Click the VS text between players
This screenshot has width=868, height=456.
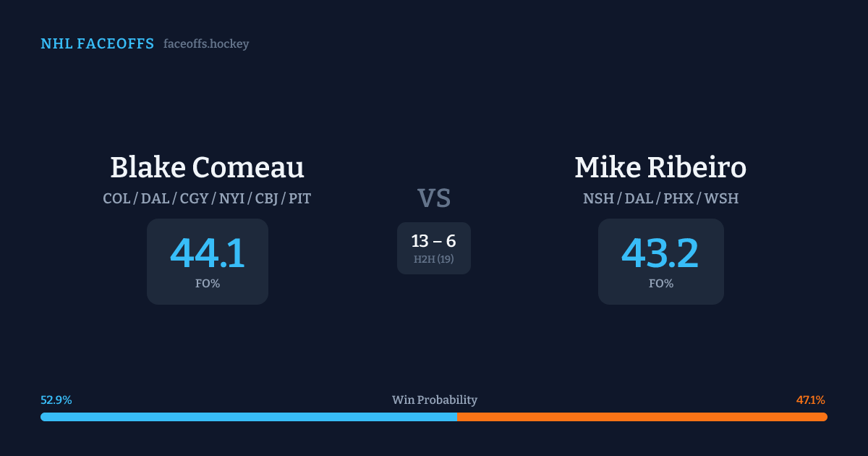pyautogui.click(x=433, y=198)
